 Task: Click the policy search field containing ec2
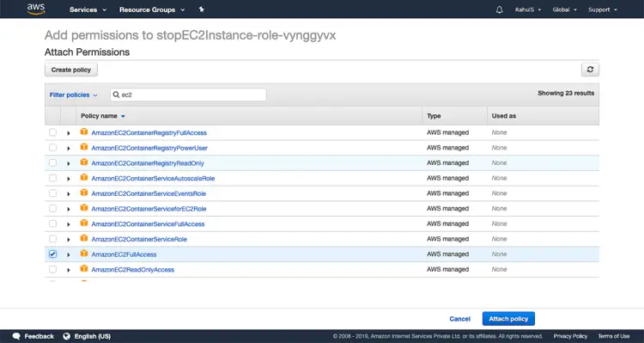[x=188, y=95]
